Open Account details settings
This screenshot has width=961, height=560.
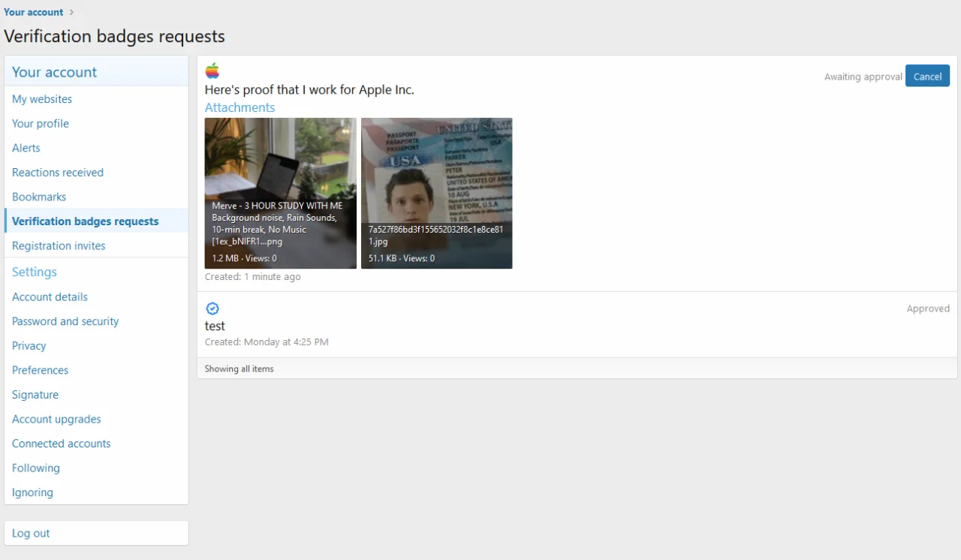50,297
